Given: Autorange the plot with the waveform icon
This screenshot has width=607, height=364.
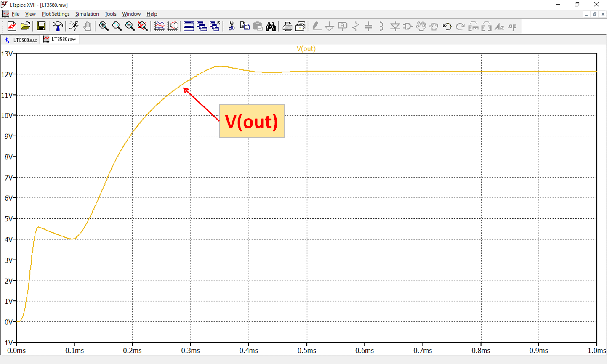Looking at the screenshot, I should coord(159,27).
